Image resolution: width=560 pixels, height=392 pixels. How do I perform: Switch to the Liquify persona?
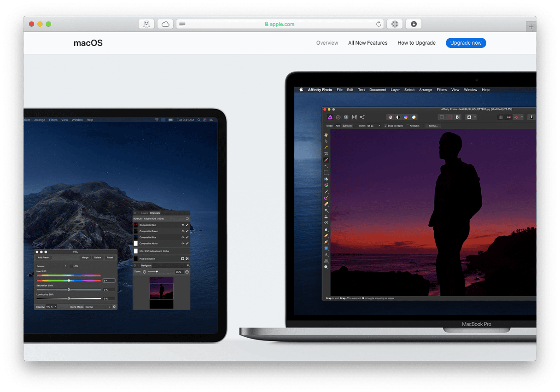click(338, 117)
